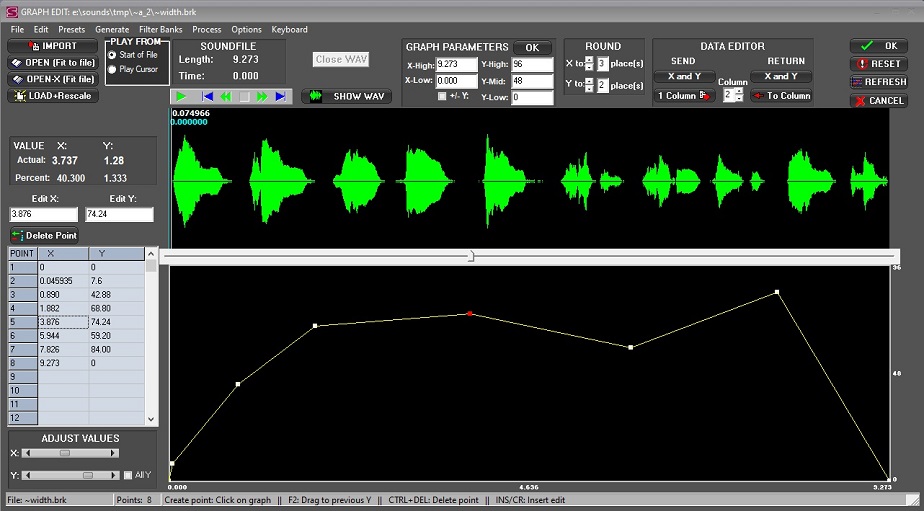Screen dimensions: 924x511
Task: Click the green-check OK button
Action: point(879,46)
